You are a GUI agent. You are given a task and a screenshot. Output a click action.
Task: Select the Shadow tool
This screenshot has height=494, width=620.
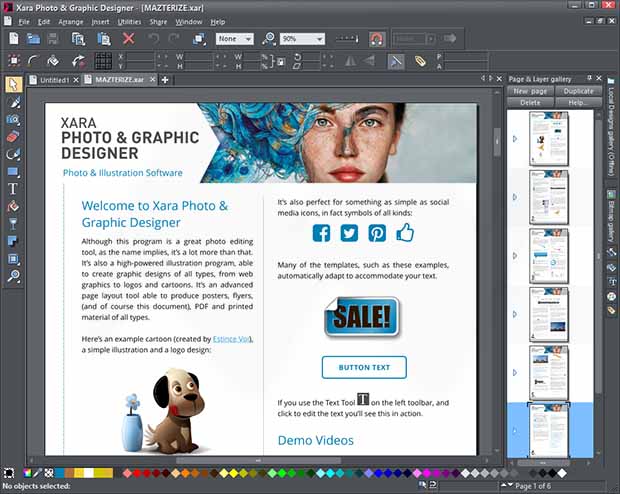(x=13, y=241)
